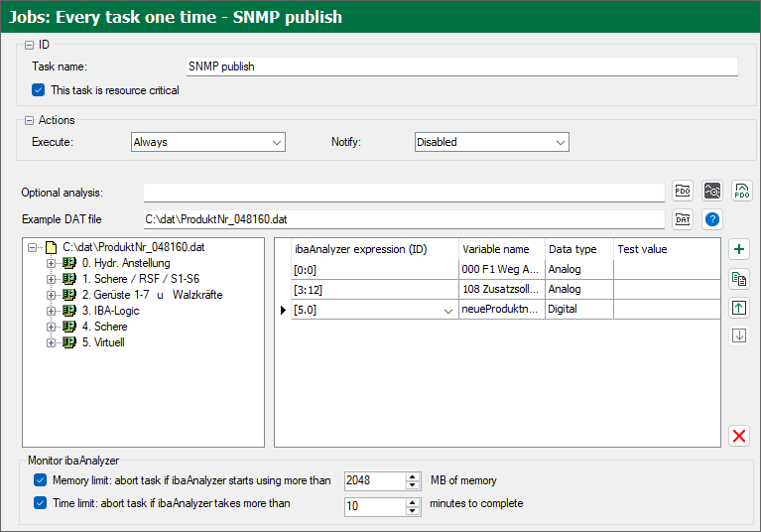Browse for example DAT file

coord(683,219)
